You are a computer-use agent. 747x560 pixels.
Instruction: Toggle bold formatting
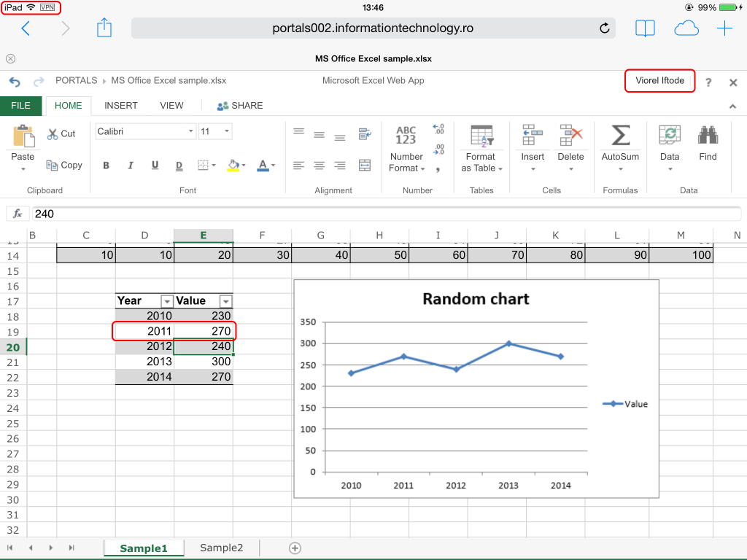(106, 166)
